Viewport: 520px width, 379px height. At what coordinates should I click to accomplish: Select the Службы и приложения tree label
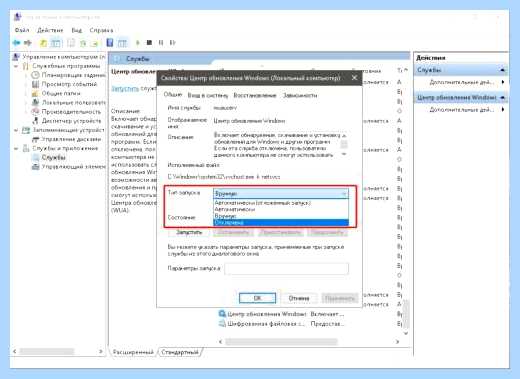pos(65,148)
